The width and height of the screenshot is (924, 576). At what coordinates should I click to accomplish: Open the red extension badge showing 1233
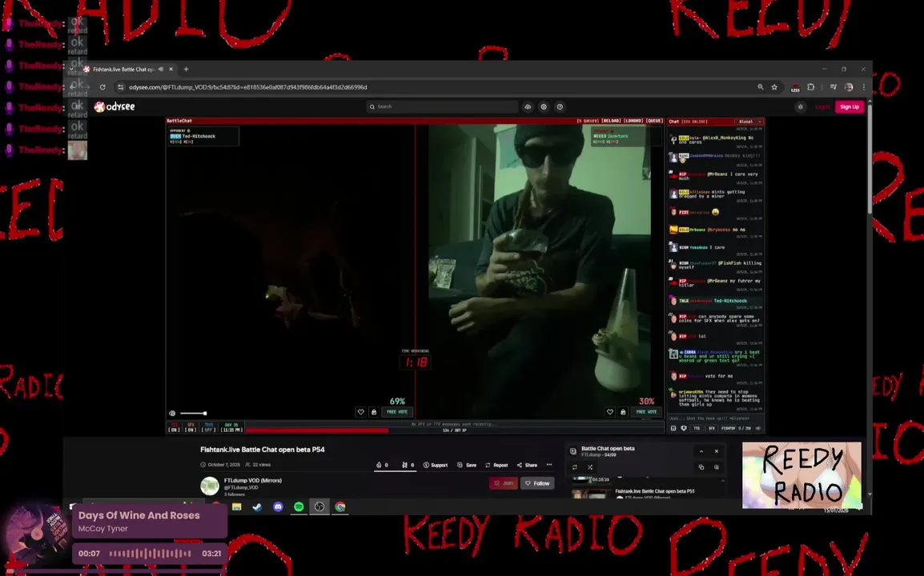pyautogui.click(x=795, y=88)
